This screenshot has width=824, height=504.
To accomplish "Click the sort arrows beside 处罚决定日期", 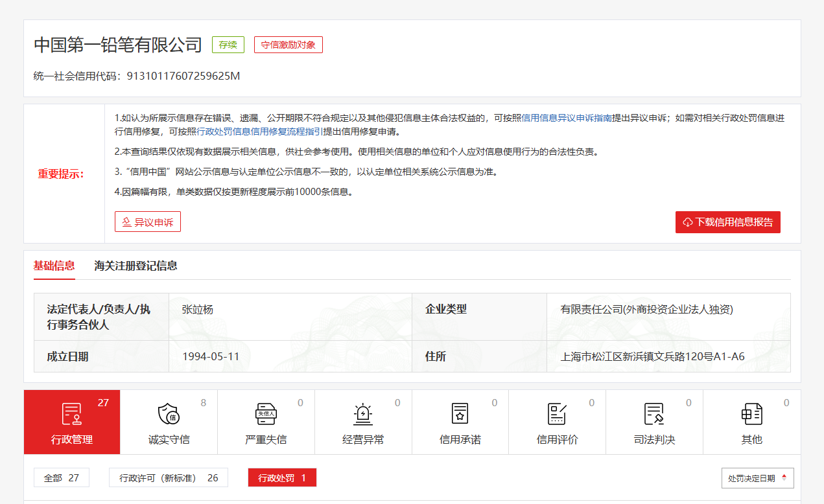I will click(784, 478).
